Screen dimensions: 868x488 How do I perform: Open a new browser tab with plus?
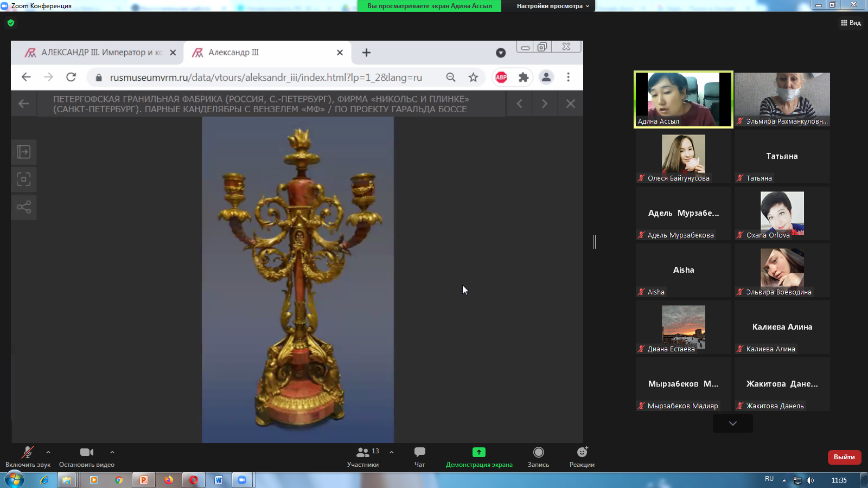point(366,53)
